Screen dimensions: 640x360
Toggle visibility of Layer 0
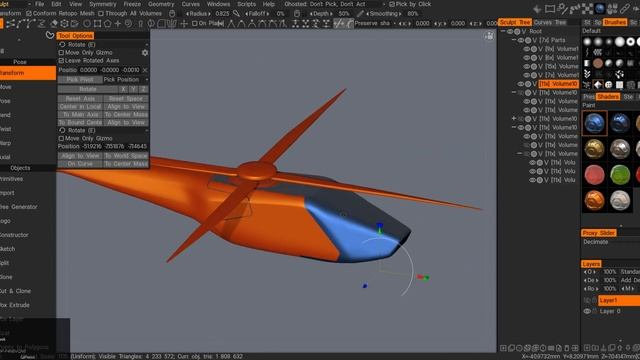click(587, 311)
